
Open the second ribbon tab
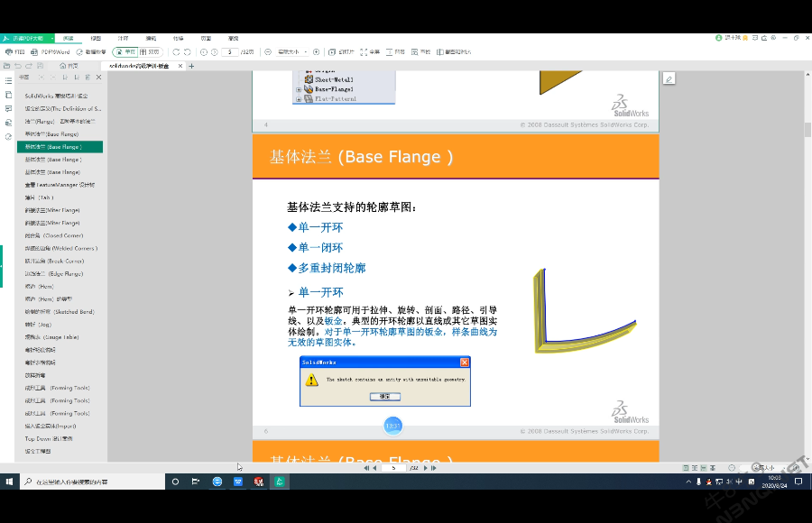pos(96,38)
